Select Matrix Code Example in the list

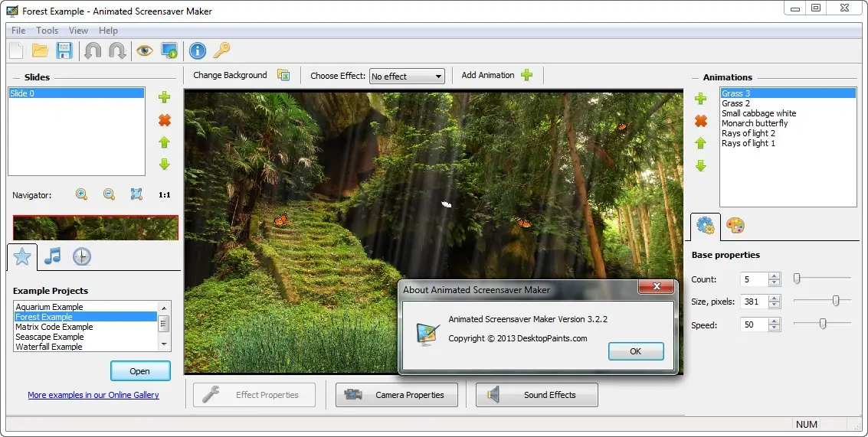coord(86,327)
